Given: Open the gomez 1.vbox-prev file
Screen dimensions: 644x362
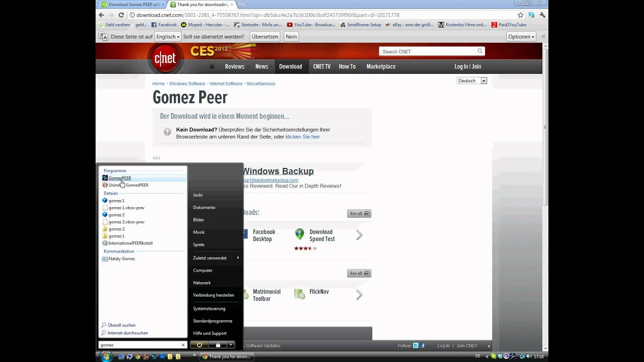Looking at the screenshot, I should (x=126, y=208).
